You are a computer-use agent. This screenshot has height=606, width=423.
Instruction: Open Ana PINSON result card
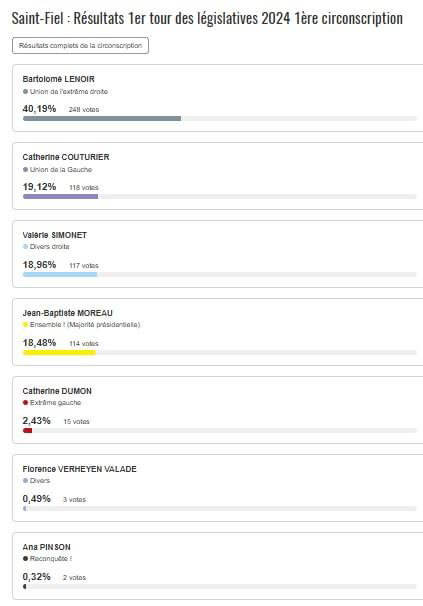(218, 566)
